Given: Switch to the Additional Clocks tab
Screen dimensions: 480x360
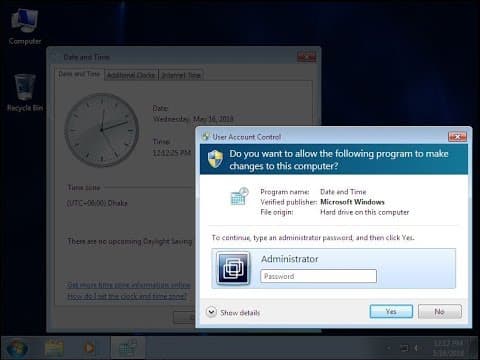Looking at the screenshot, I should [131, 75].
